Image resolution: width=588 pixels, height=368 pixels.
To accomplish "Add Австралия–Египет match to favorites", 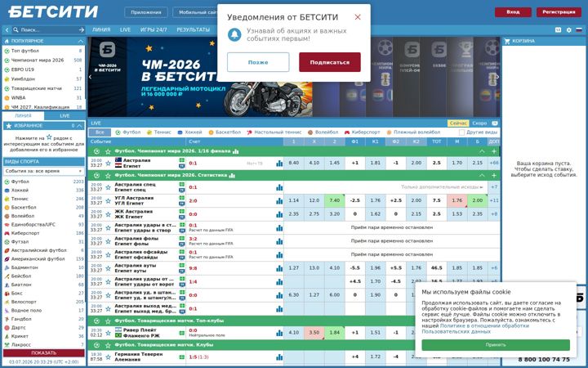I will [x=108, y=164].
